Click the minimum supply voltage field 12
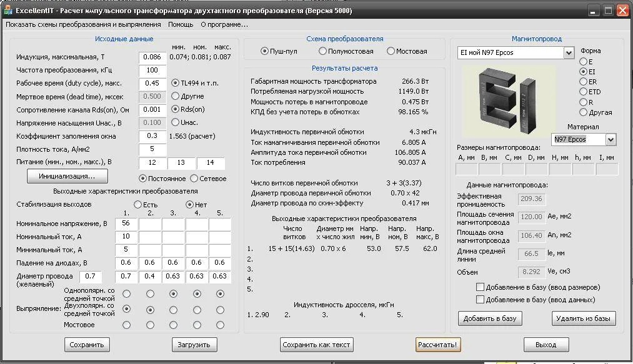 click(x=152, y=162)
